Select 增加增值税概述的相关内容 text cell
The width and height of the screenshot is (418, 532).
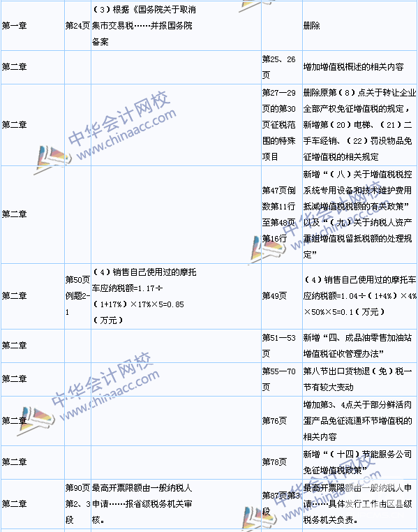click(359, 67)
